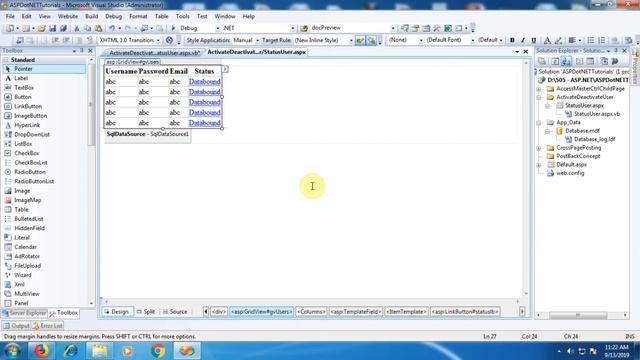
Task: Click the XHTML validation target icon
Action: 169,40
